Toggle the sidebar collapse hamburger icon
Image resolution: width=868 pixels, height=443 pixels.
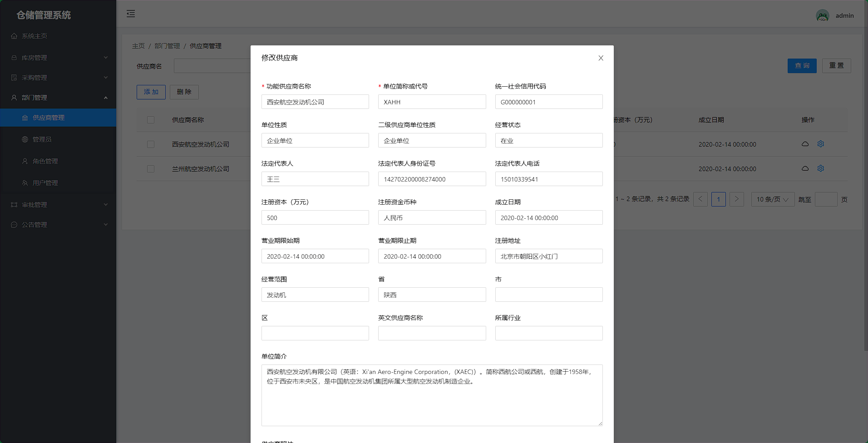pos(131,14)
